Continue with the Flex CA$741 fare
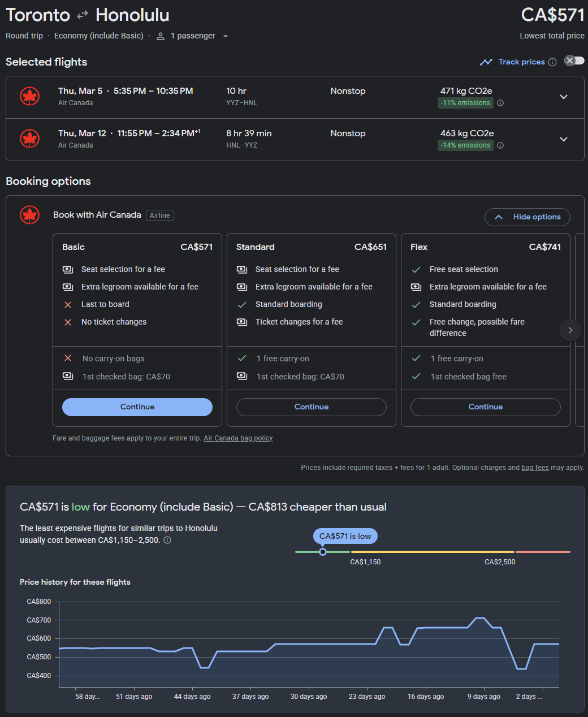This screenshot has height=717, width=588. (485, 407)
